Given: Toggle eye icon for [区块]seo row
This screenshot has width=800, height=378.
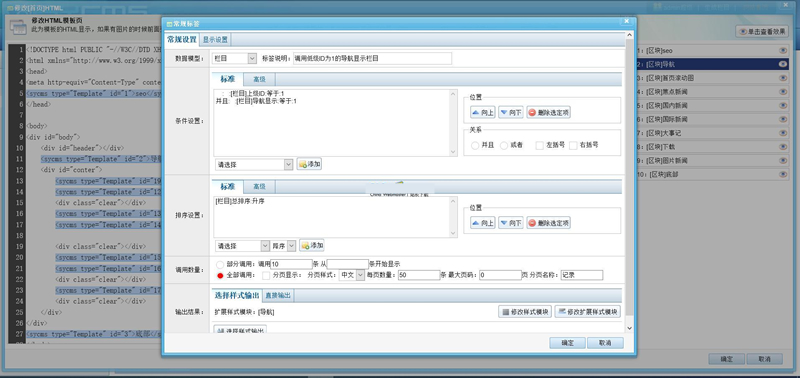Looking at the screenshot, I should tap(783, 51).
